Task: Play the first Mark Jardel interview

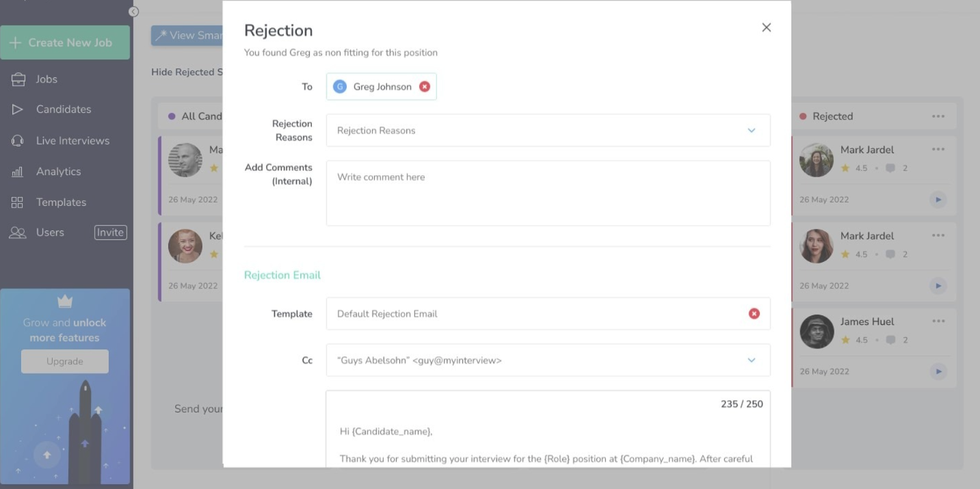Action: [938, 200]
